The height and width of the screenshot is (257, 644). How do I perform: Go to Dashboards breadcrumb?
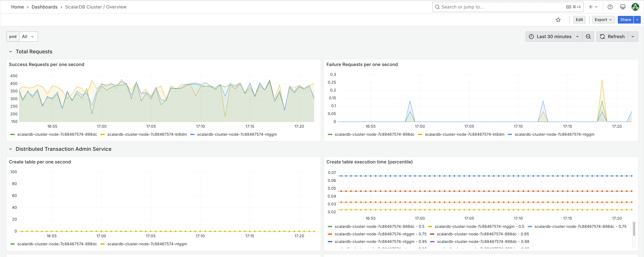click(44, 7)
